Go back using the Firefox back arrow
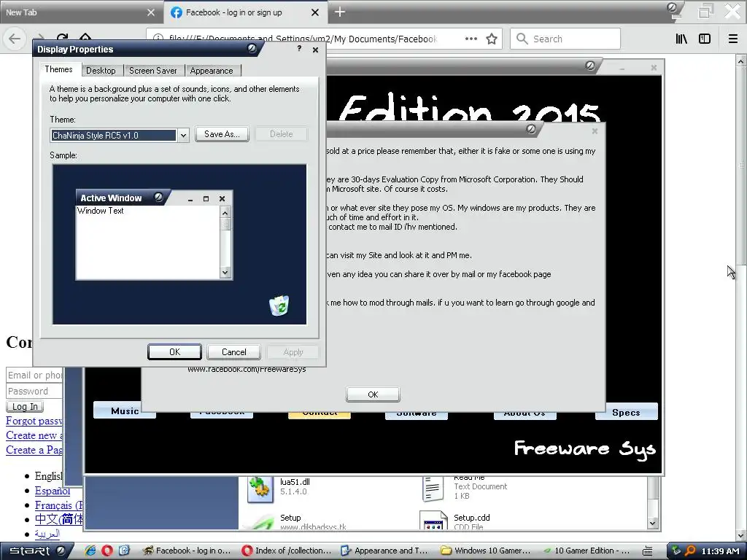Screen dimensions: 747x560 coord(15,39)
